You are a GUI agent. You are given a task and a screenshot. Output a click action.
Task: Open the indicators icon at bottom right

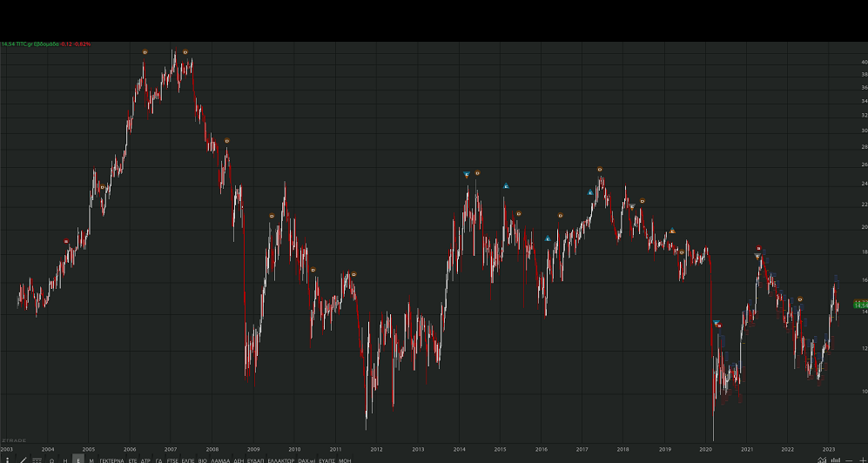point(822,460)
